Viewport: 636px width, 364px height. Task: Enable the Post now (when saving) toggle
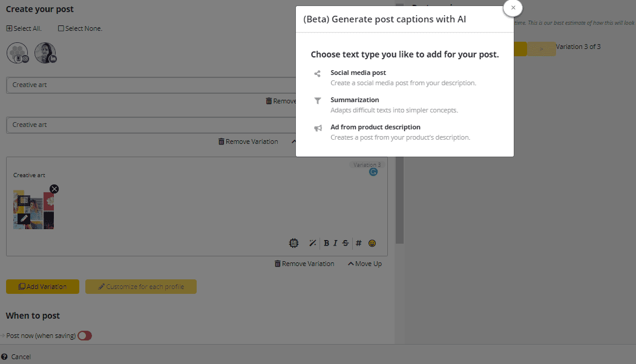tap(84, 336)
